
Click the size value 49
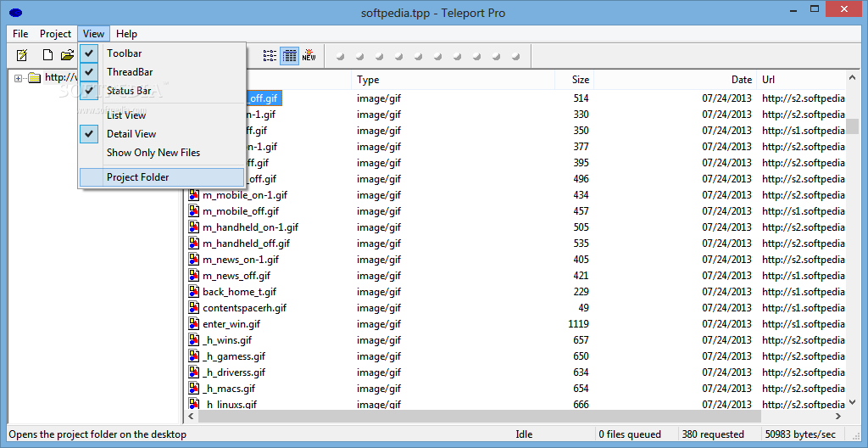pos(583,308)
